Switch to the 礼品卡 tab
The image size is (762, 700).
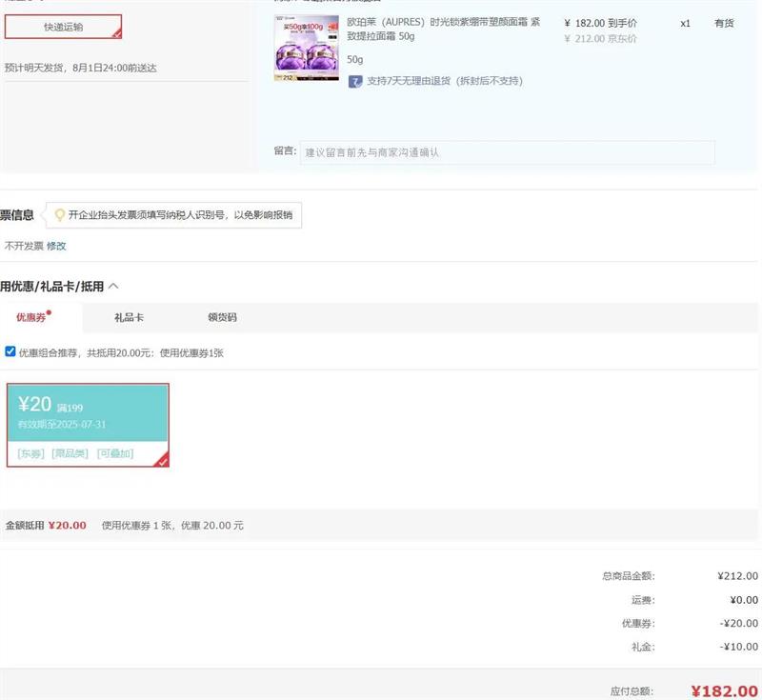tap(129, 317)
